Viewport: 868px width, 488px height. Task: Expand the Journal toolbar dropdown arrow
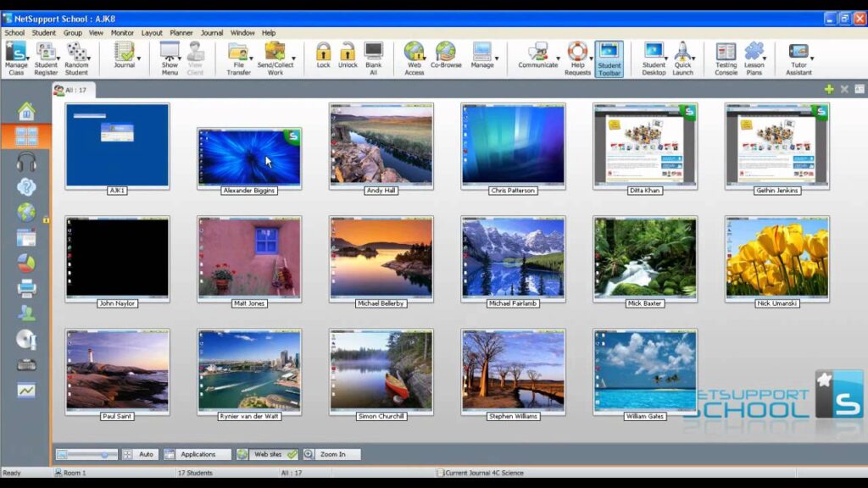coord(138,59)
